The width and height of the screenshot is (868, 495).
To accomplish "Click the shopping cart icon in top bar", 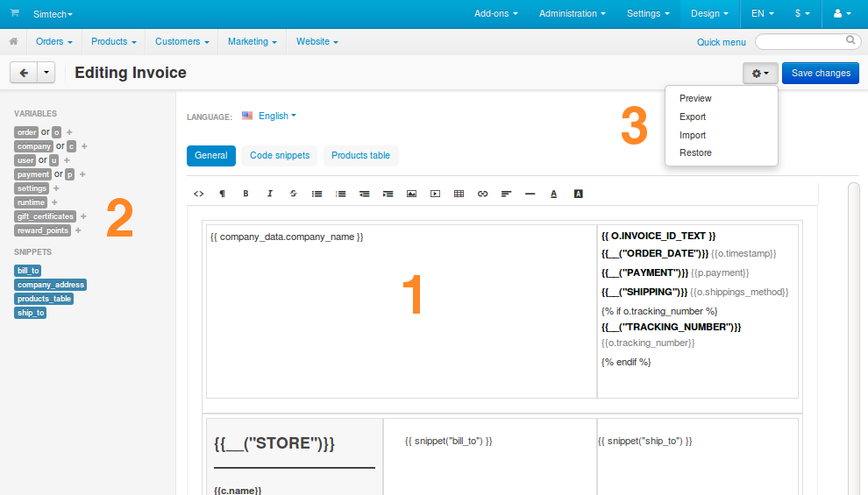I will [14, 13].
